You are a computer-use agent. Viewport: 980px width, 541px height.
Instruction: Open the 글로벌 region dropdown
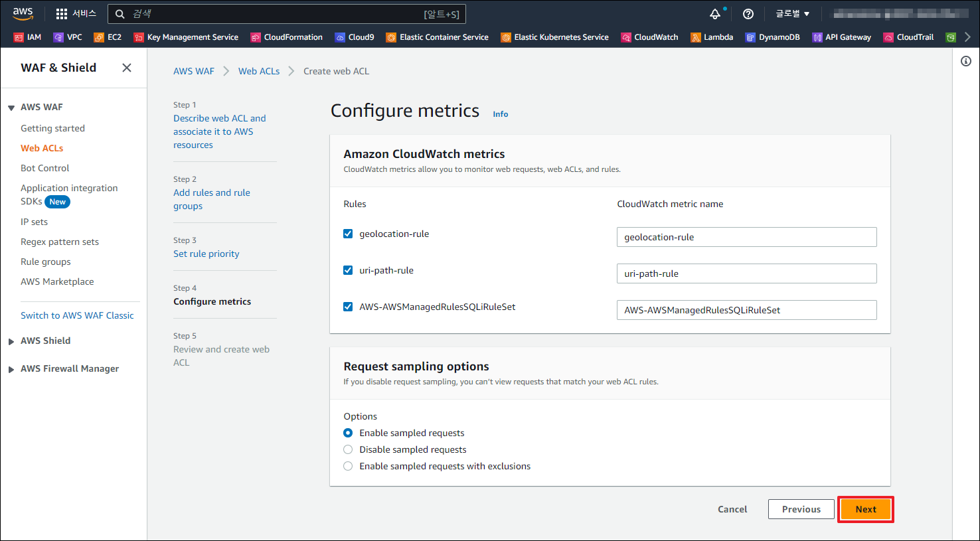coord(793,14)
